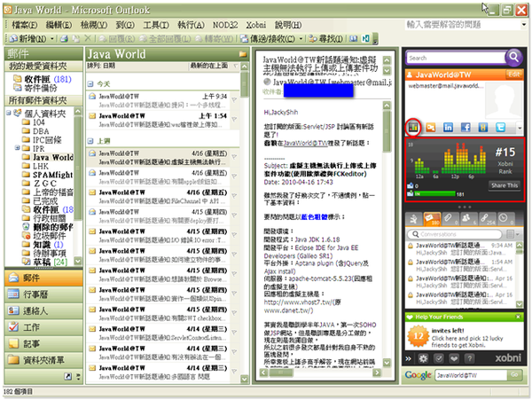Click the Xobni heart icon in footer
The height and width of the screenshot is (400, 532).
[454, 358]
